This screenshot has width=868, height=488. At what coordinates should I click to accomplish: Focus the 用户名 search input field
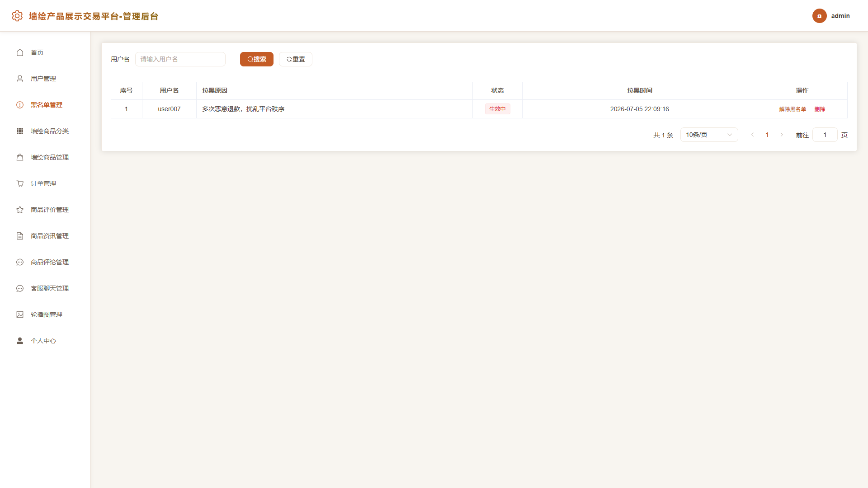click(180, 59)
